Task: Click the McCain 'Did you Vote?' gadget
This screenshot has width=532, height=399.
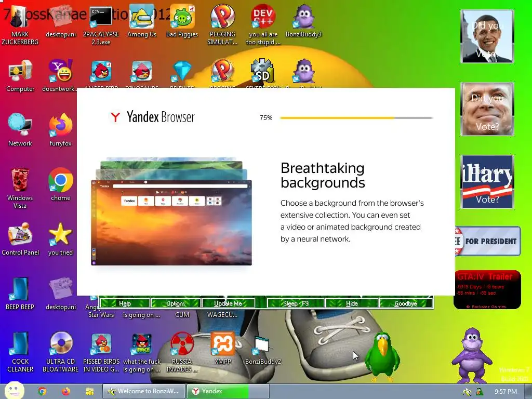Action: click(487, 109)
